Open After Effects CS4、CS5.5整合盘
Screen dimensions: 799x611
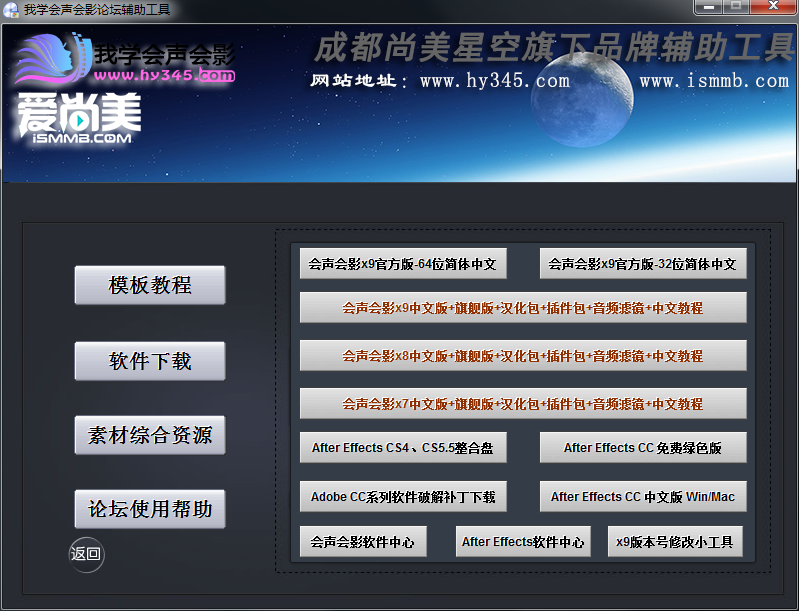click(x=403, y=447)
